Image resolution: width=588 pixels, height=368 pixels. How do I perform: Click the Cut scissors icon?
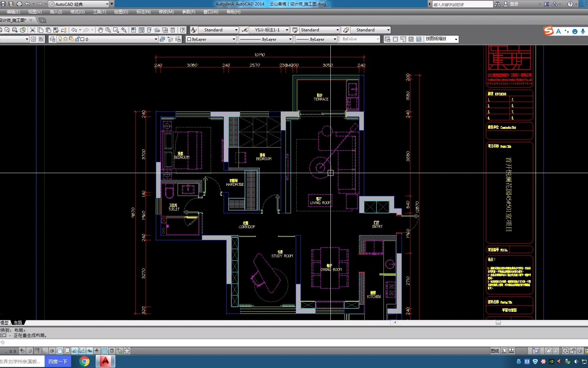pos(33,30)
